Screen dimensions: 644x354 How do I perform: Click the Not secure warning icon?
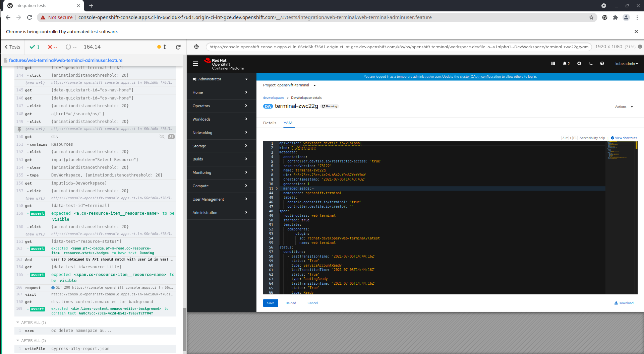[43, 17]
